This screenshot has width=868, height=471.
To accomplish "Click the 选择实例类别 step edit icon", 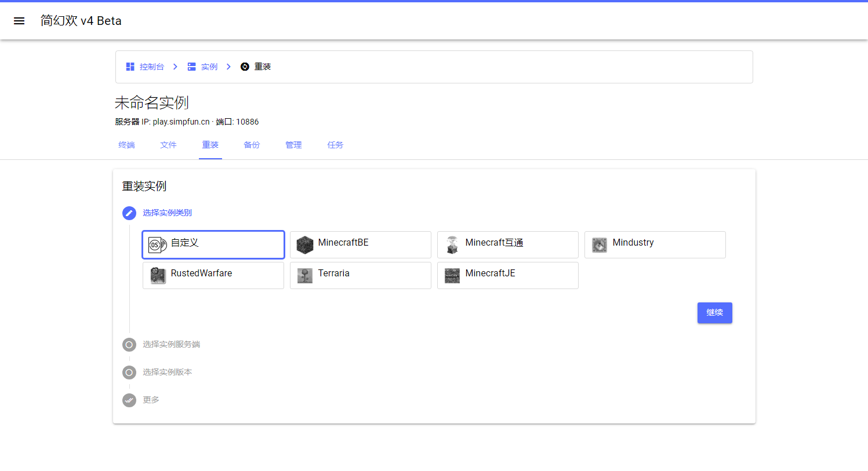I will coord(129,213).
